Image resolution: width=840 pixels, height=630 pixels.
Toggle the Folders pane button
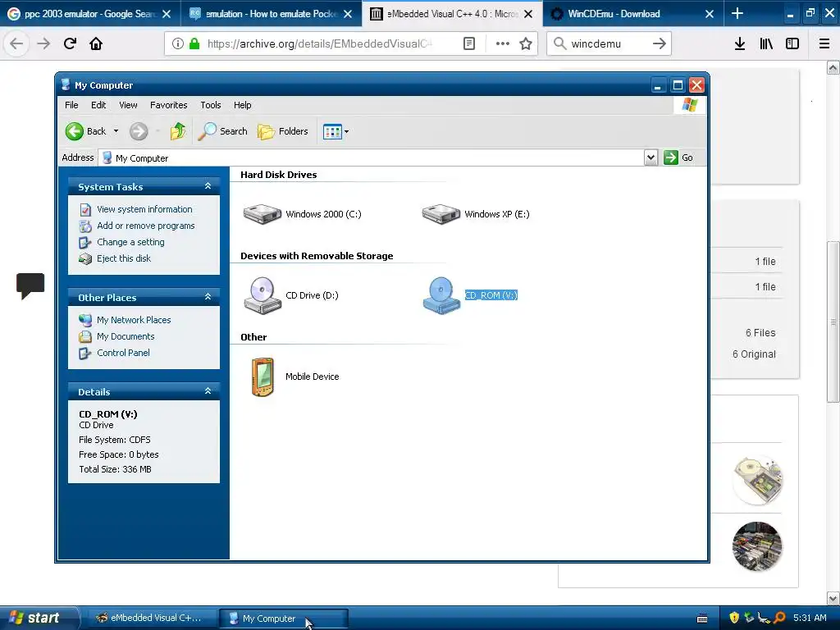pyautogui.click(x=283, y=131)
